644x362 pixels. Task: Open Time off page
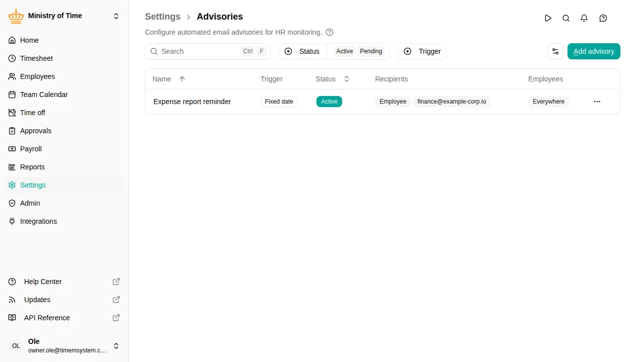point(64,113)
